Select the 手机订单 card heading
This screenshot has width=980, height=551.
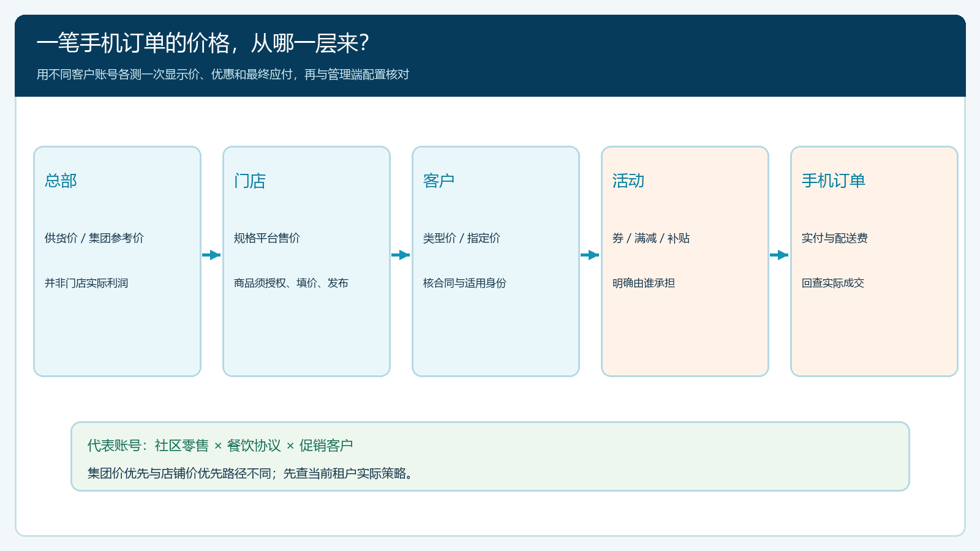[834, 181]
